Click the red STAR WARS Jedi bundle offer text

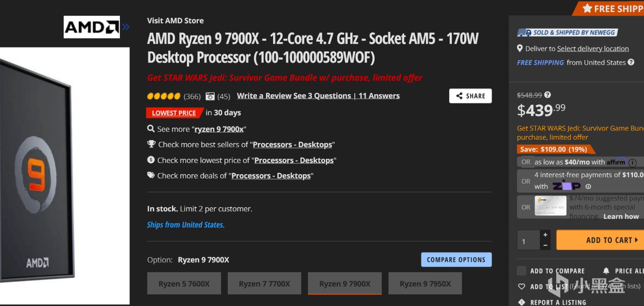pos(285,78)
